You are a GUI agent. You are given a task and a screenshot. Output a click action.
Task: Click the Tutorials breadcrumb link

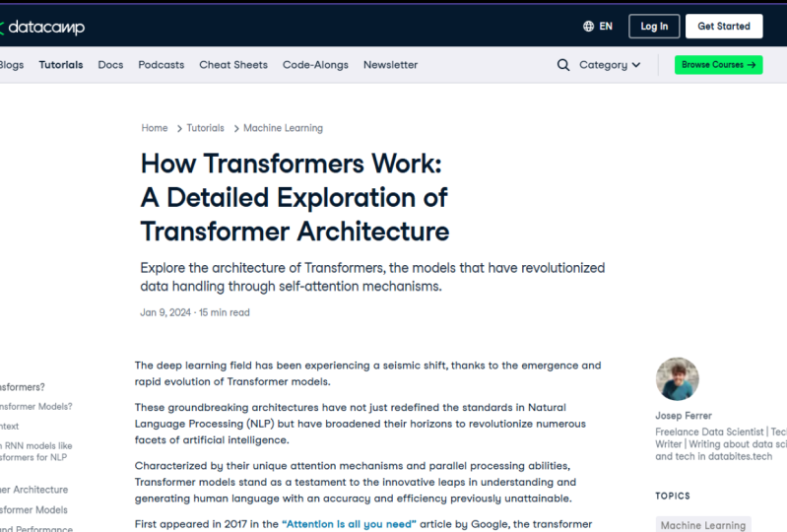coord(205,128)
